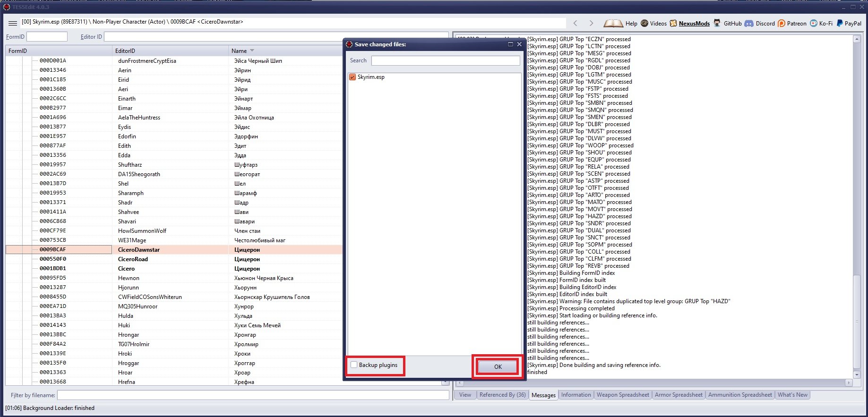Sort by the EditorID column header

[125, 51]
